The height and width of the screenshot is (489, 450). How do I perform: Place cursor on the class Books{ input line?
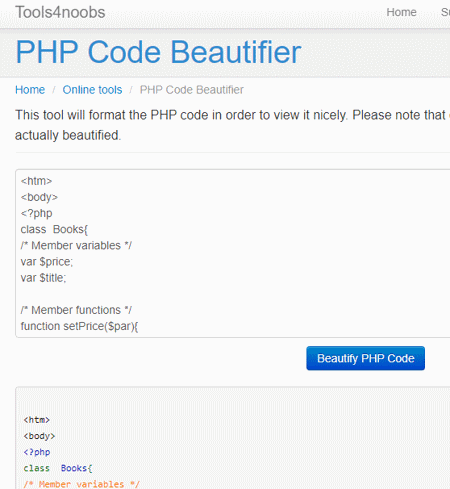(x=54, y=229)
